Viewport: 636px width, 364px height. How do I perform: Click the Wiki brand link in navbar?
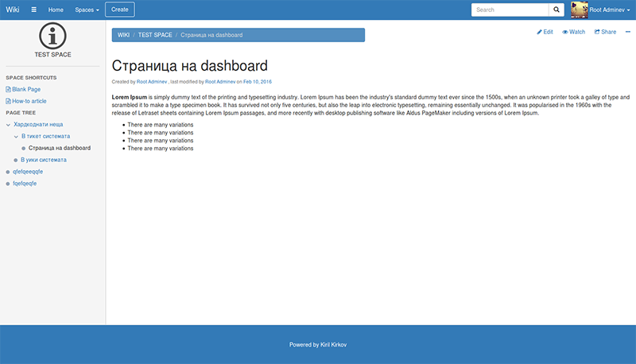coord(13,10)
